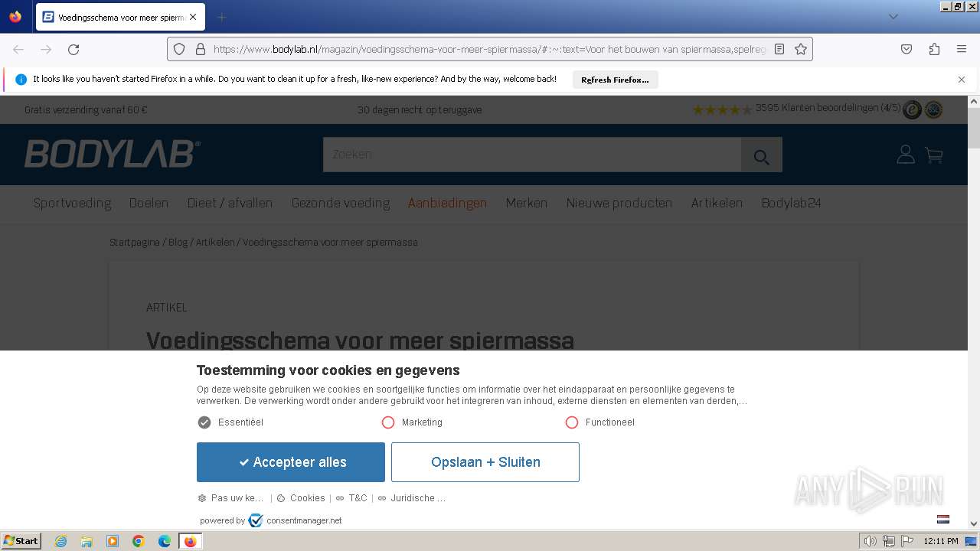Open media player taskbar icon
The height and width of the screenshot is (551, 980).
[x=113, y=541]
